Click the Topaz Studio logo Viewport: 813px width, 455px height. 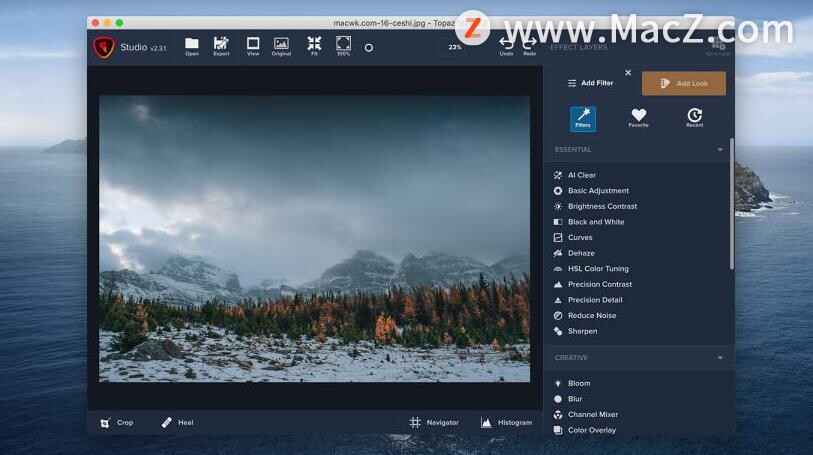click(x=104, y=47)
